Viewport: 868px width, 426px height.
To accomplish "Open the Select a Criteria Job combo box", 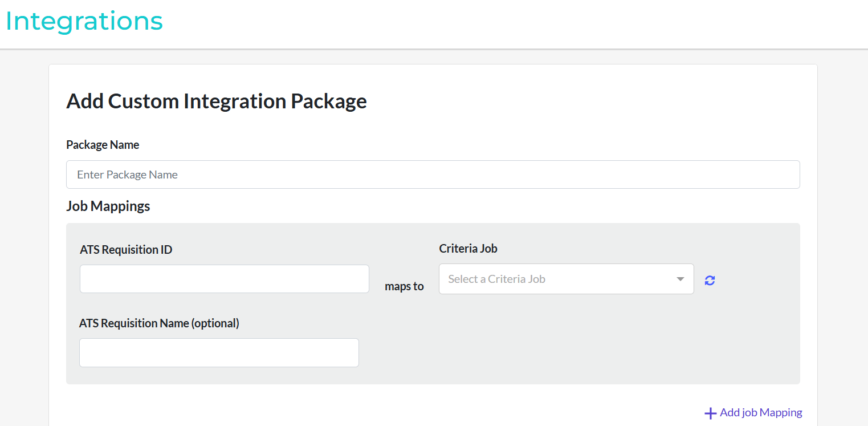I will [559, 279].
